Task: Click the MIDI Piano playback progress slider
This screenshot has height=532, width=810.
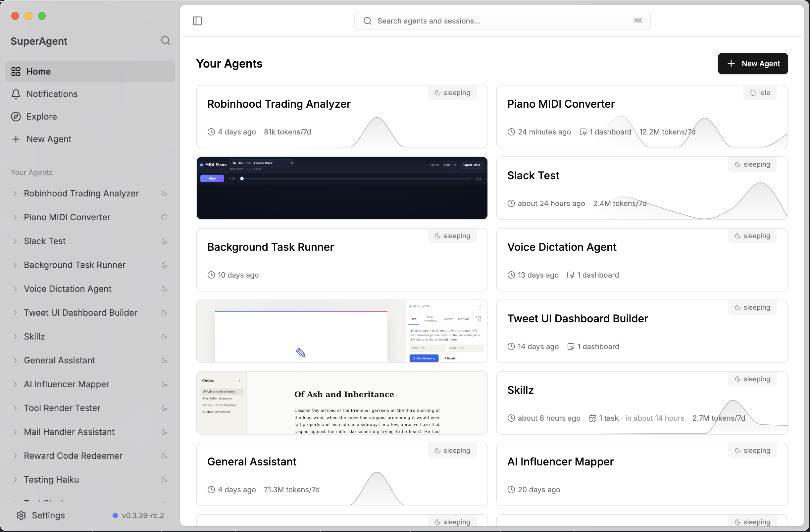Action: (356, 178)
